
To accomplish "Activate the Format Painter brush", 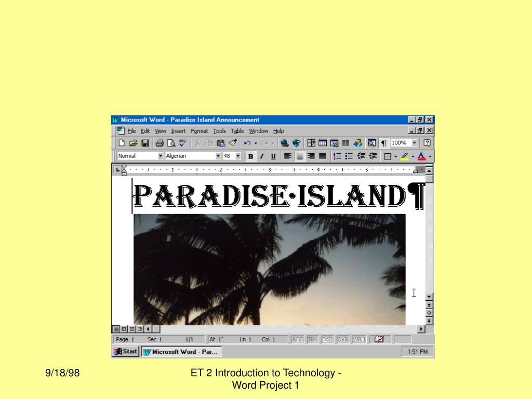I will pos(233,143).
